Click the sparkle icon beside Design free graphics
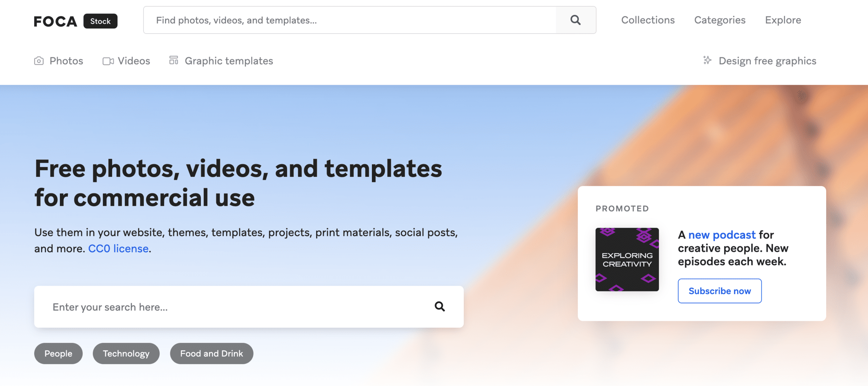 (x=707, y=60)
